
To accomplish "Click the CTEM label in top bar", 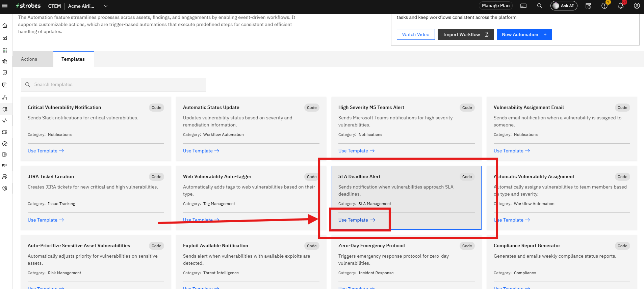I will tap(54, 6).
